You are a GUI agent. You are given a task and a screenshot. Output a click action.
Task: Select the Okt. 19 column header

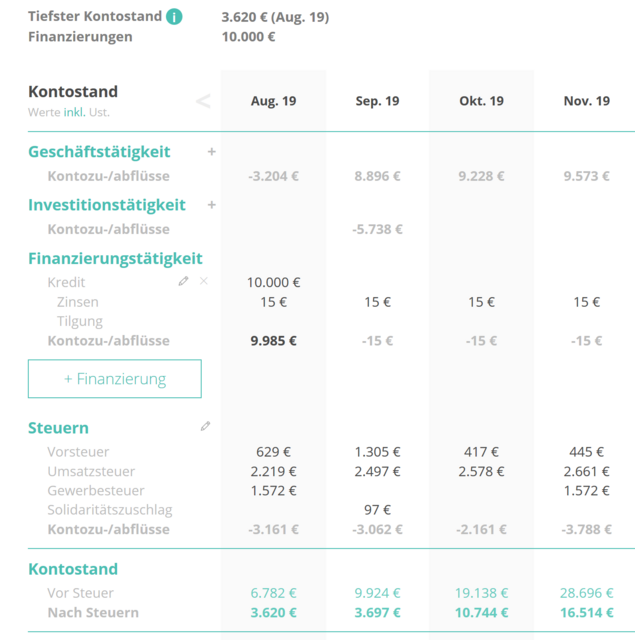click(481, 101)
